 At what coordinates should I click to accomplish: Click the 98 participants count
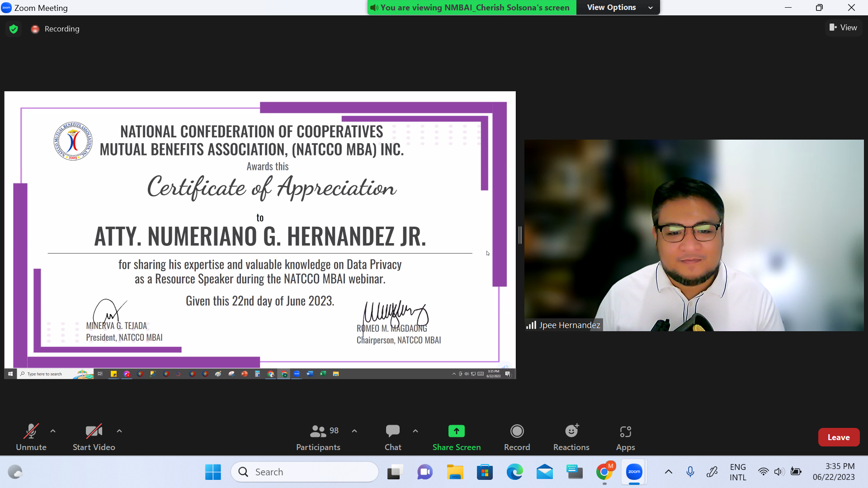click(x=334, y=431)
